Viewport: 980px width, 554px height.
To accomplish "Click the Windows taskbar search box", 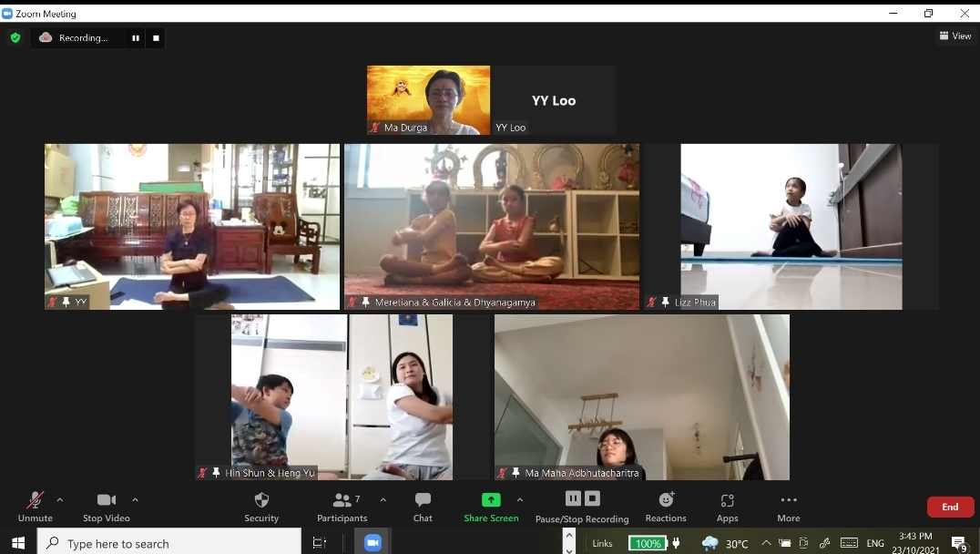I will [x=169, y=543].
